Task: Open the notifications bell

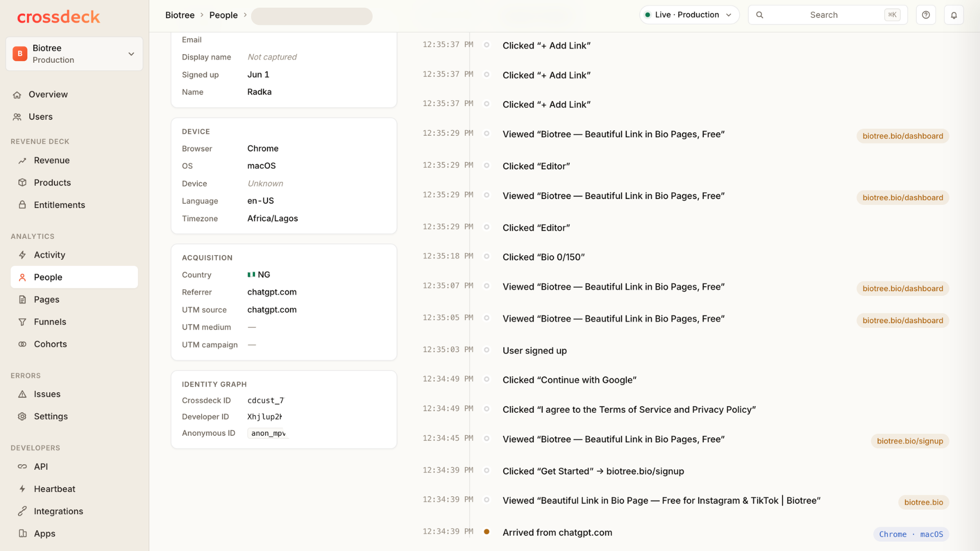Action: tap(954, 15)
